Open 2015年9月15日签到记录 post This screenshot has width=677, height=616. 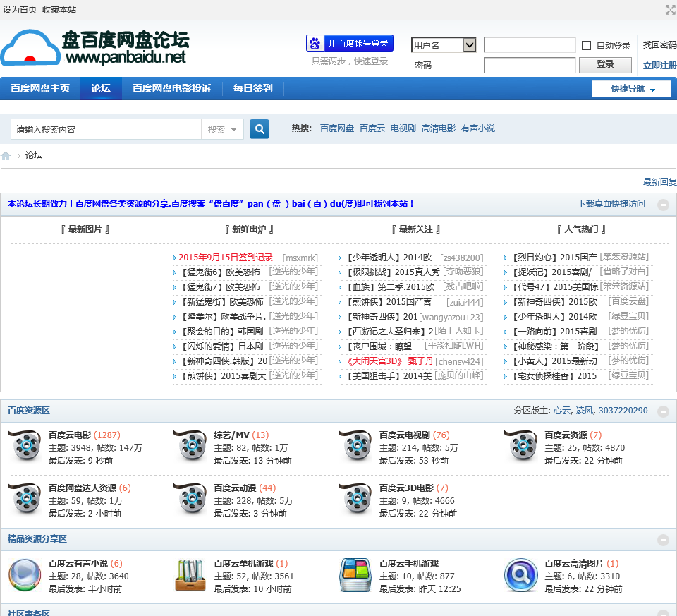tap(226, 258)
